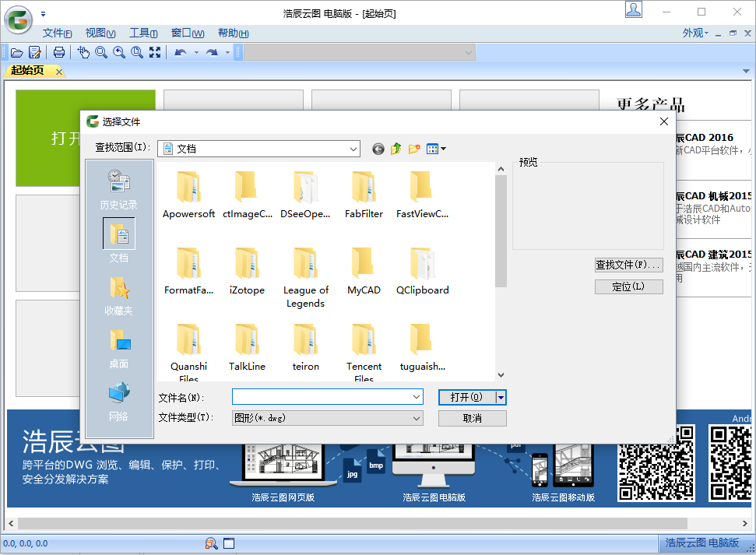Select the MyCAD folder
This screenshot has height=555, width=756.
364,271
